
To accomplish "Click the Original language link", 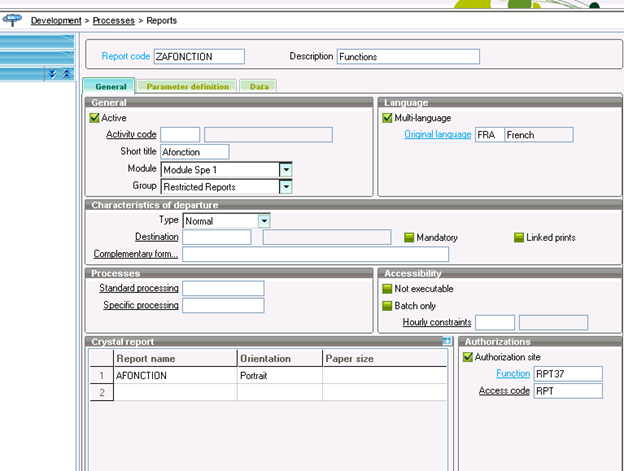I will click(x=437, y=134).
